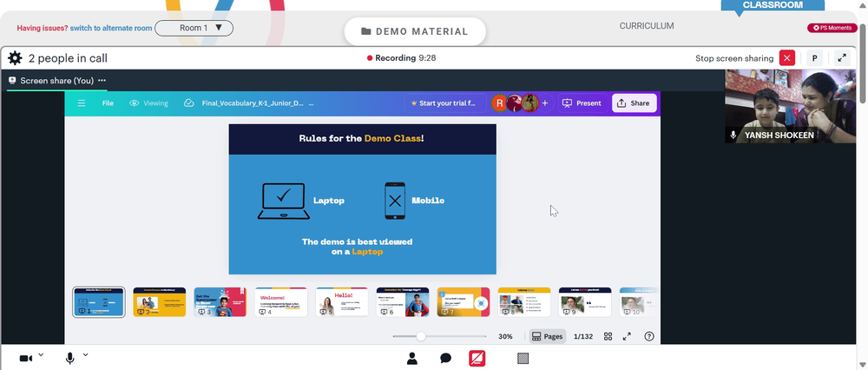Screen dimensions: 868x370
Task: Click 2 people in call text
Action: 68,58
